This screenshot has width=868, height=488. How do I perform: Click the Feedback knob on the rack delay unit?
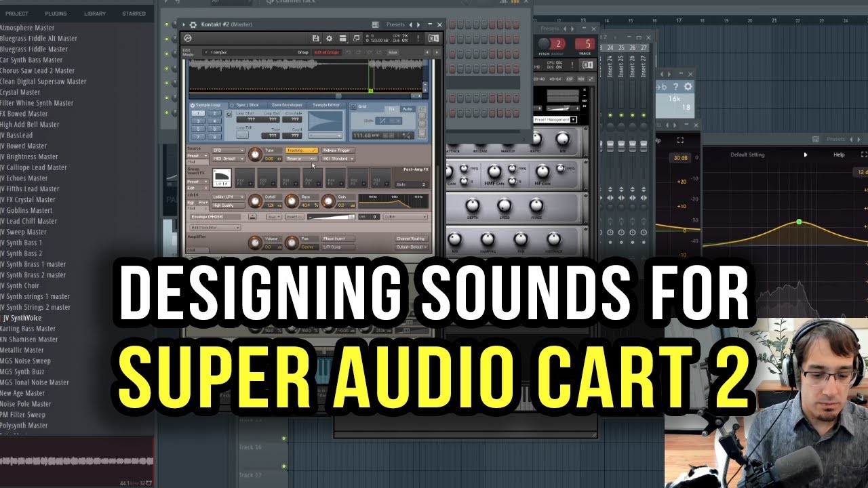click(554, 239)
